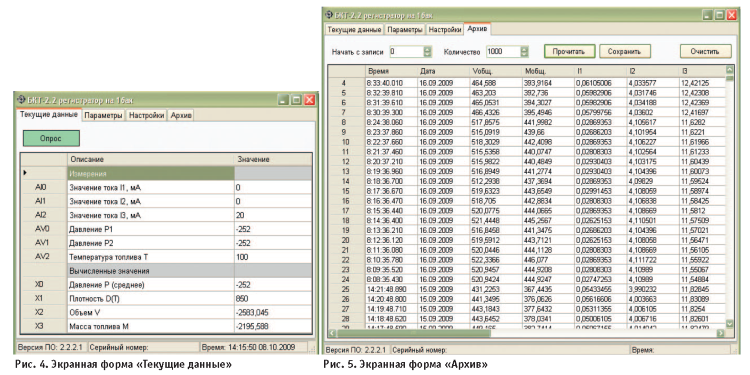Select the cell with value 522,3366
The height and width of the screenshot is (375, 750).
pos(496,259)
